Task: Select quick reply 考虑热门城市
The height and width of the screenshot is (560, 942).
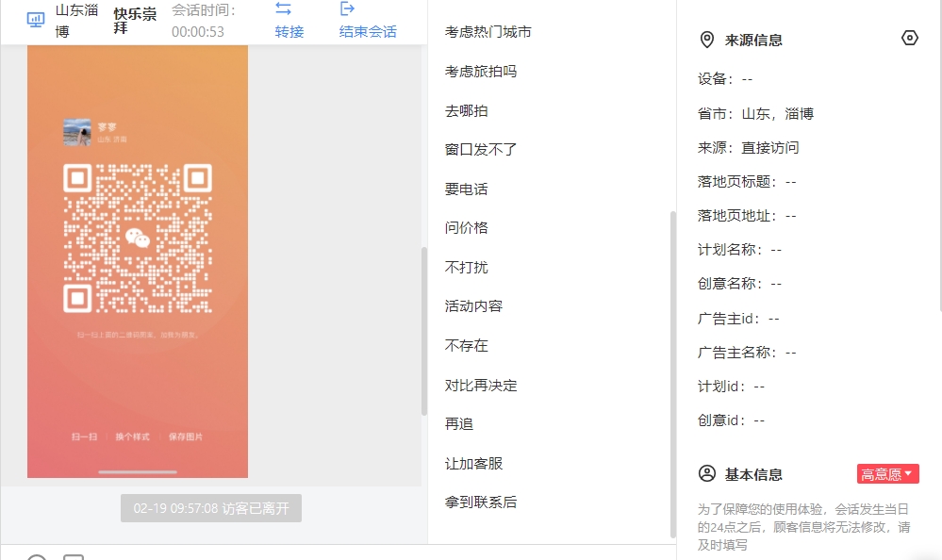Action: coord(488,32)
